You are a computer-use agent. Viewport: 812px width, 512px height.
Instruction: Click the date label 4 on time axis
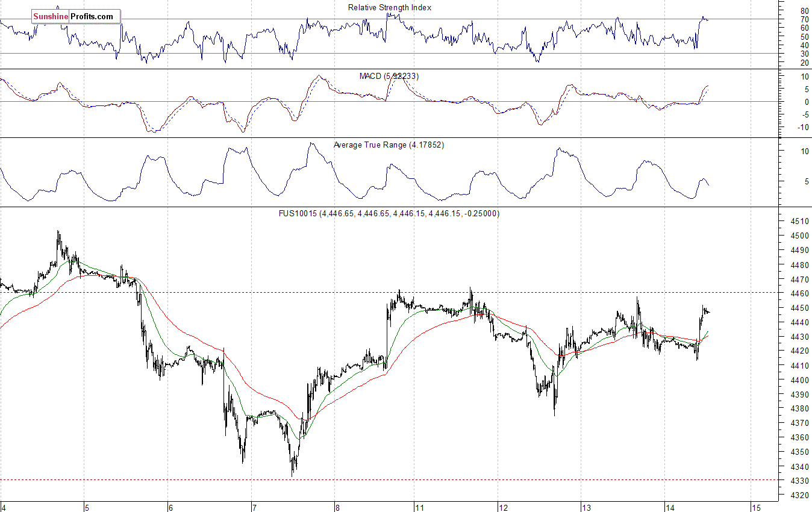(x=4, y=507)
